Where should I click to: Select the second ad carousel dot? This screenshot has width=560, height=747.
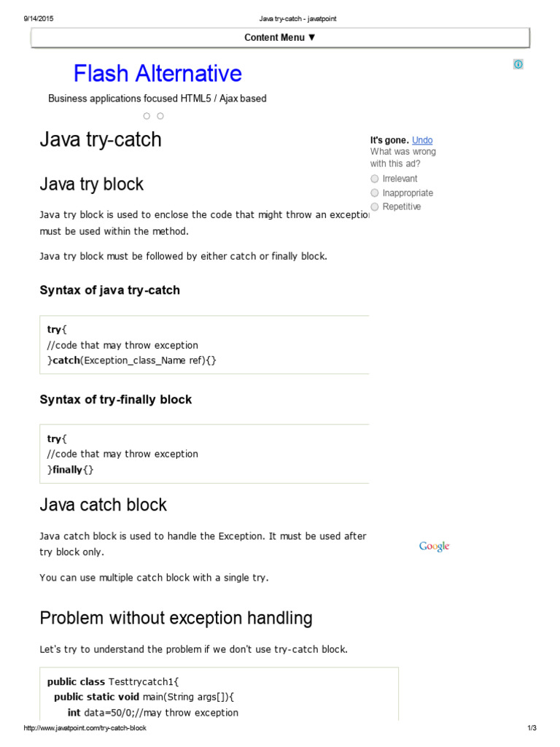[x=160, y=116]
